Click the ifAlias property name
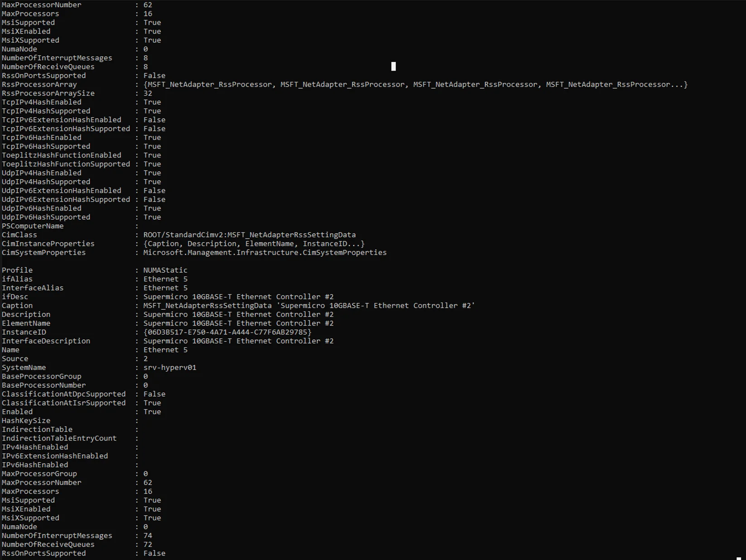The width and height of the screenshot is (746, 560). pos(17,279)
